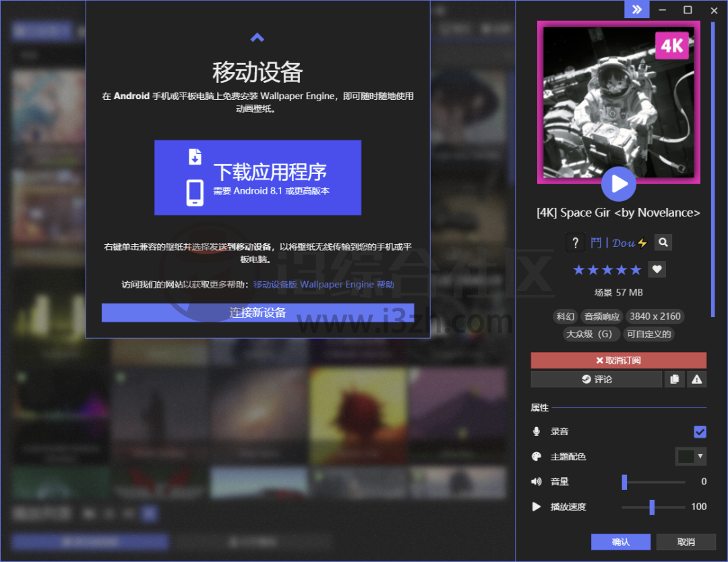Image resolution: width=728 pixels, height=562 pixels.
Task: Adjust the 播放速度 speed slider
Action: coord(653,507)
